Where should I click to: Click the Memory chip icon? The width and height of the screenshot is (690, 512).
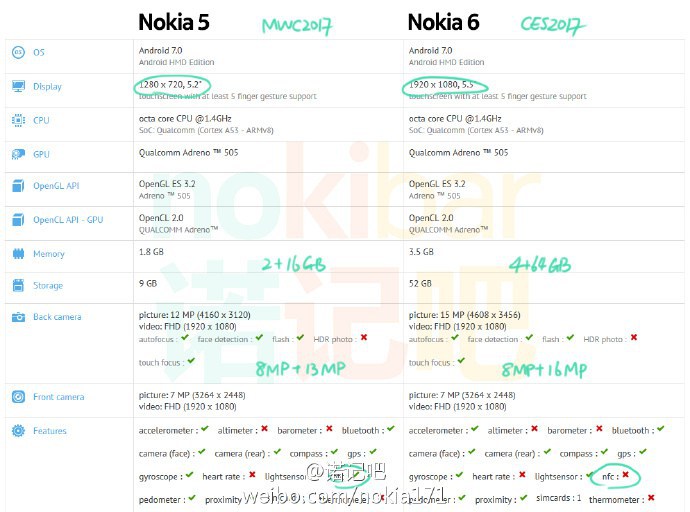18,253
